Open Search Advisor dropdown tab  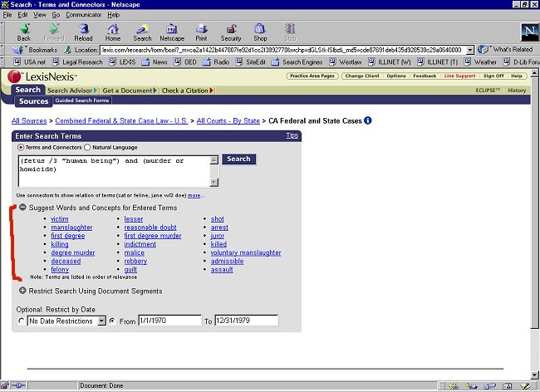click(x=72, y=91)
